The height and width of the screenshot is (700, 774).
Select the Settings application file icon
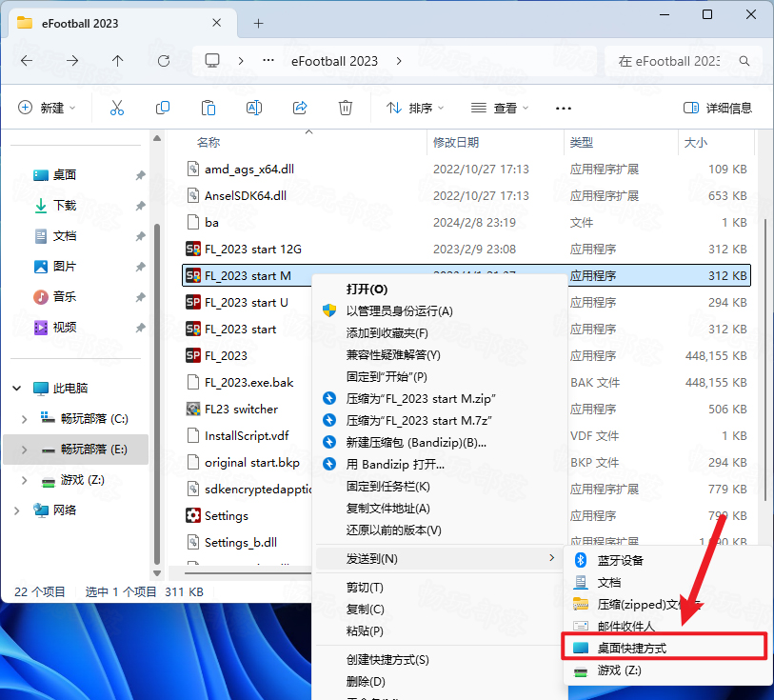(x=193, y=515)
